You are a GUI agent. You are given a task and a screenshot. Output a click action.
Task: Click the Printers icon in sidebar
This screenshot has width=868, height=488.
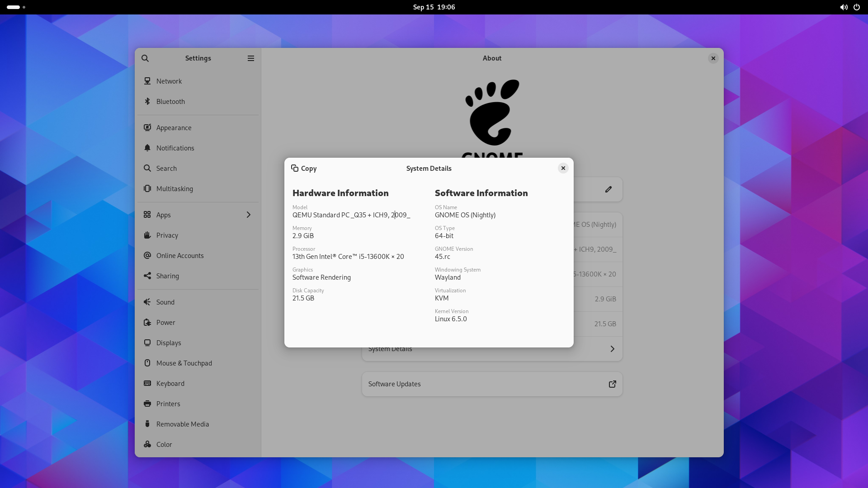point(147,404)
